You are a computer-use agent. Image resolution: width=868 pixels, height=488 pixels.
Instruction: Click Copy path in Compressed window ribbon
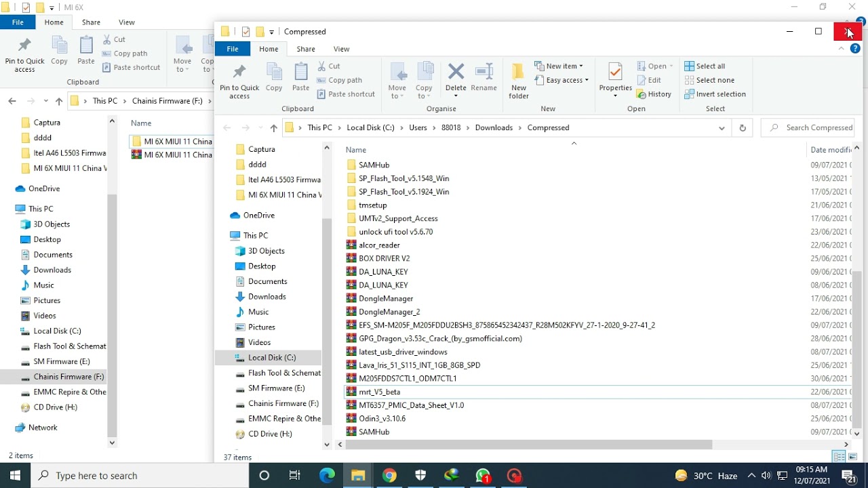340,80
